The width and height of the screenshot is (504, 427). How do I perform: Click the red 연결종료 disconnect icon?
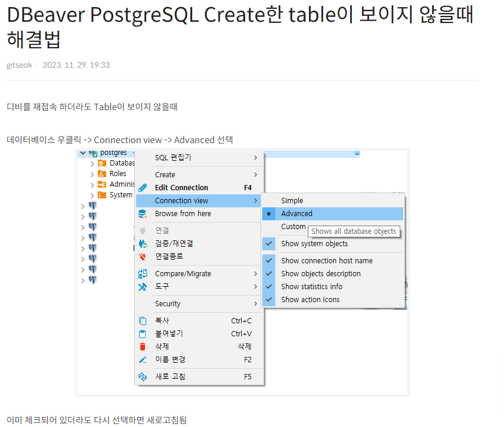pos(143,257)
